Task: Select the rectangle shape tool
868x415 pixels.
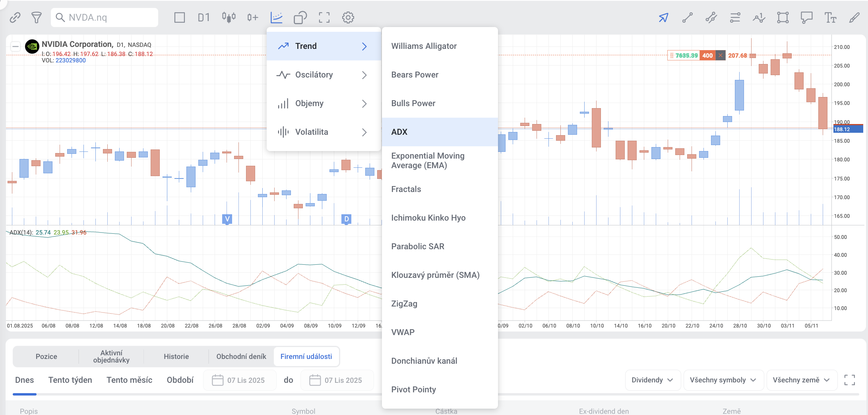Action: click(x=783, y=17)
